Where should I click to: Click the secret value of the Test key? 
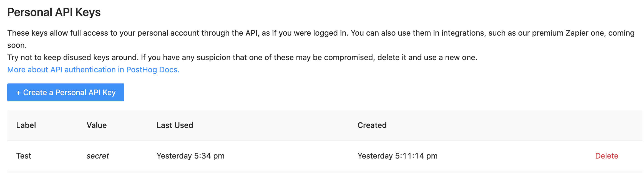point(98,156)
